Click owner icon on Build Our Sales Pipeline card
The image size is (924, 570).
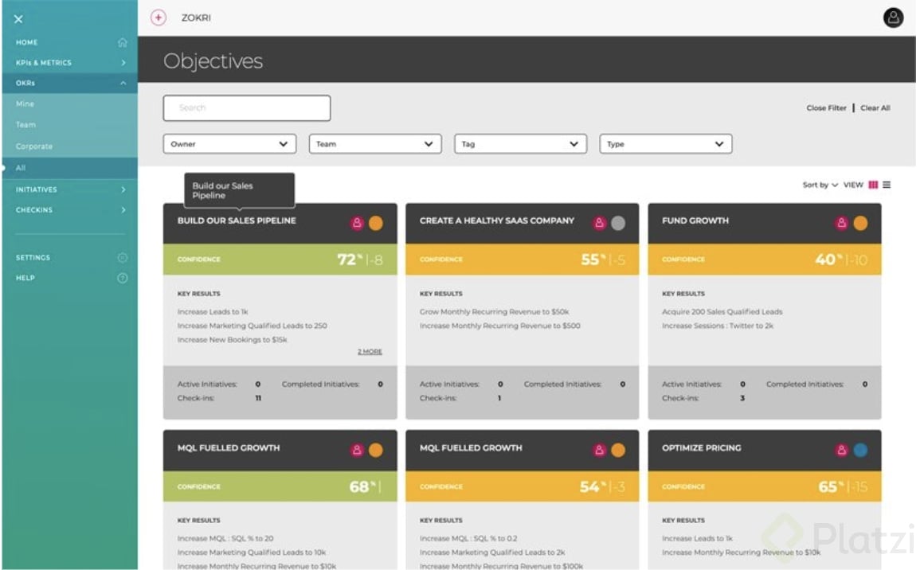tap(357, 223)
